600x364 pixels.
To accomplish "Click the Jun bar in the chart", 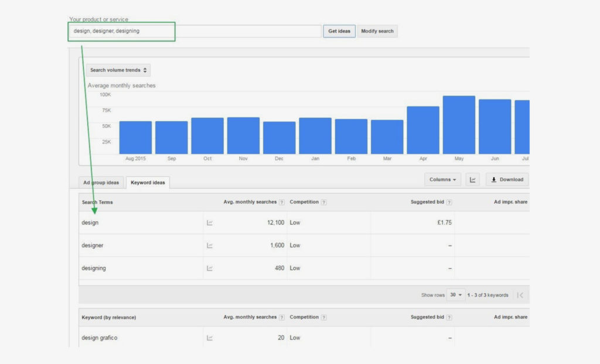I will tap(495, 127).
